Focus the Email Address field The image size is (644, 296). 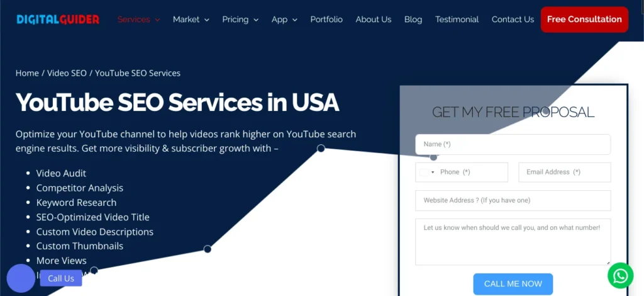pyautogui.click(x=564, y=172)
